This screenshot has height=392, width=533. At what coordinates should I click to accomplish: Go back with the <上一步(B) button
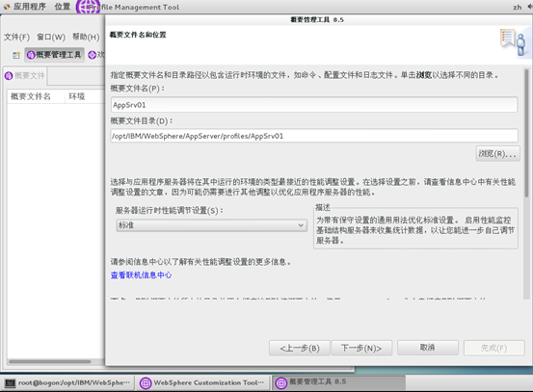[300, 349]
